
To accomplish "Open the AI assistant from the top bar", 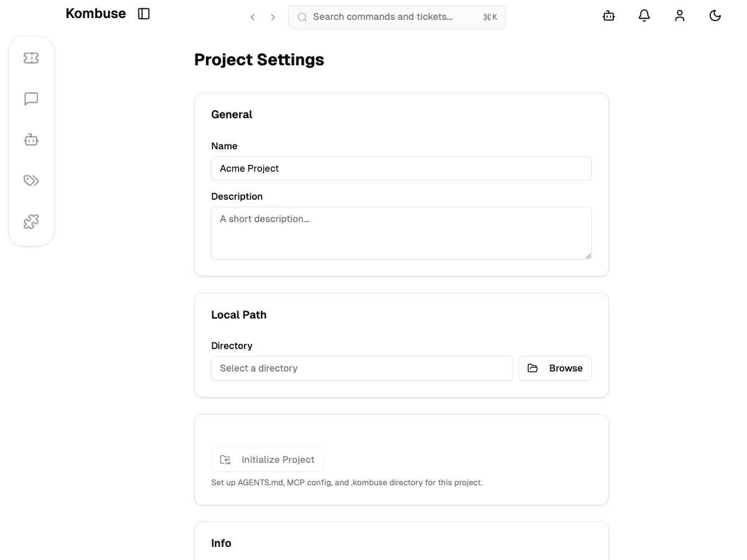I will (x=608, y=16).
